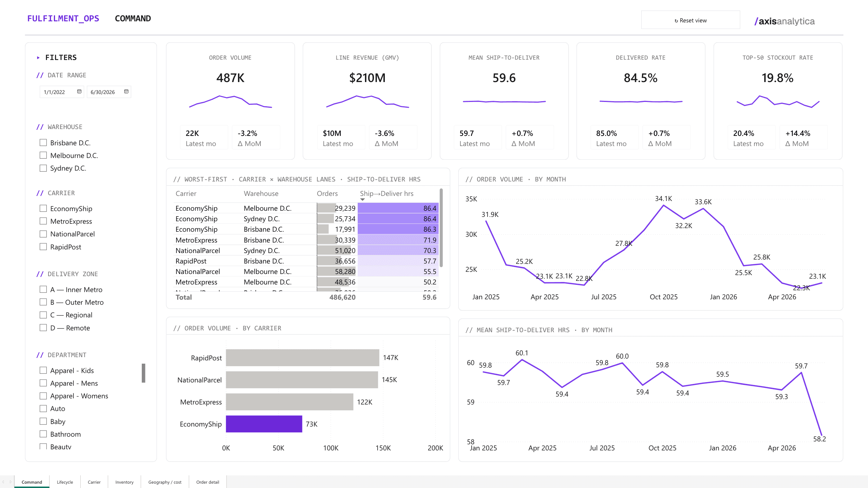Select delivery zone C — Regional
Viewport: 868px width, 488px height.
[x=43, y=315]
